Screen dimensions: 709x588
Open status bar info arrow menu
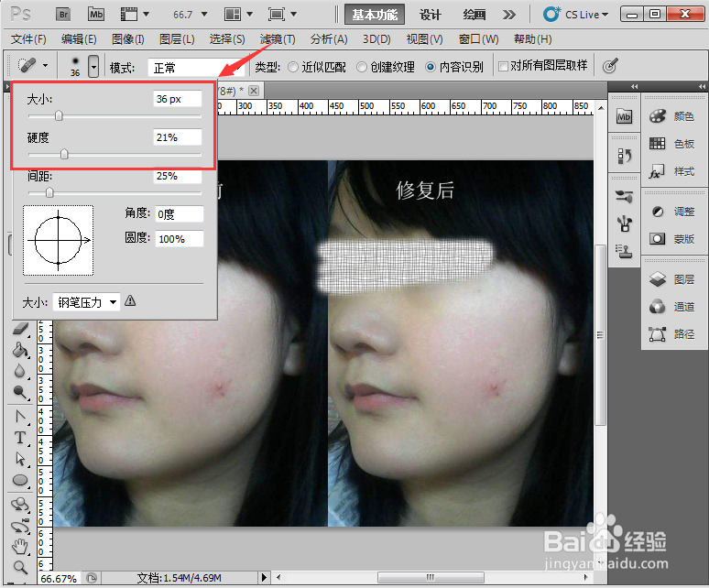point(265,577)
